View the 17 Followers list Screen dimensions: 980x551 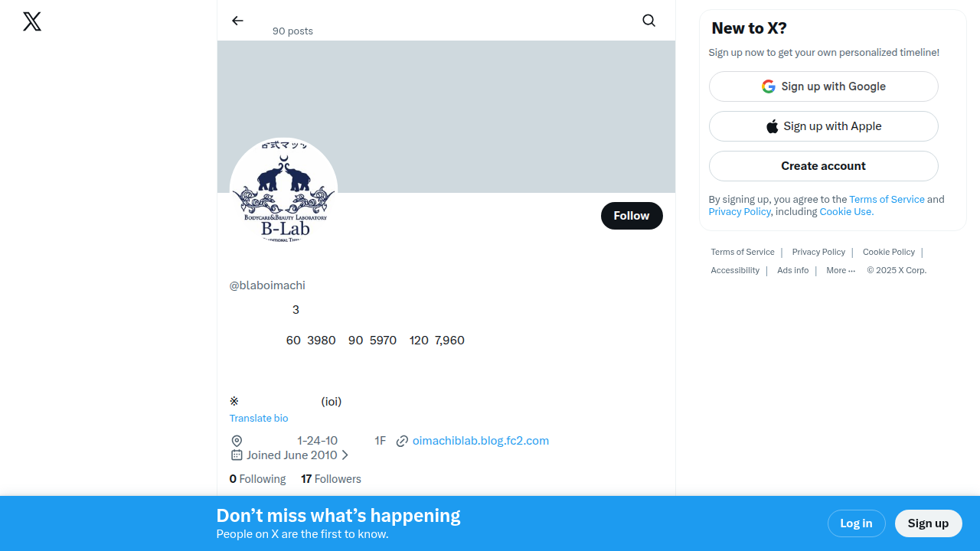(331, 479)
